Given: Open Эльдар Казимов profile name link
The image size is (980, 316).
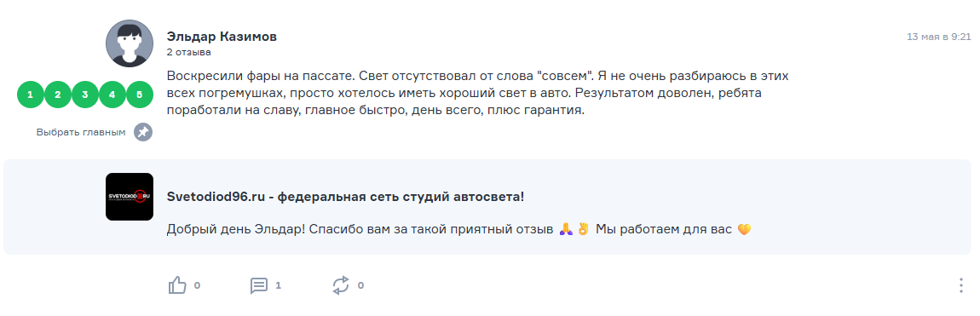Looking at the screenshot, I should point(222,37).
